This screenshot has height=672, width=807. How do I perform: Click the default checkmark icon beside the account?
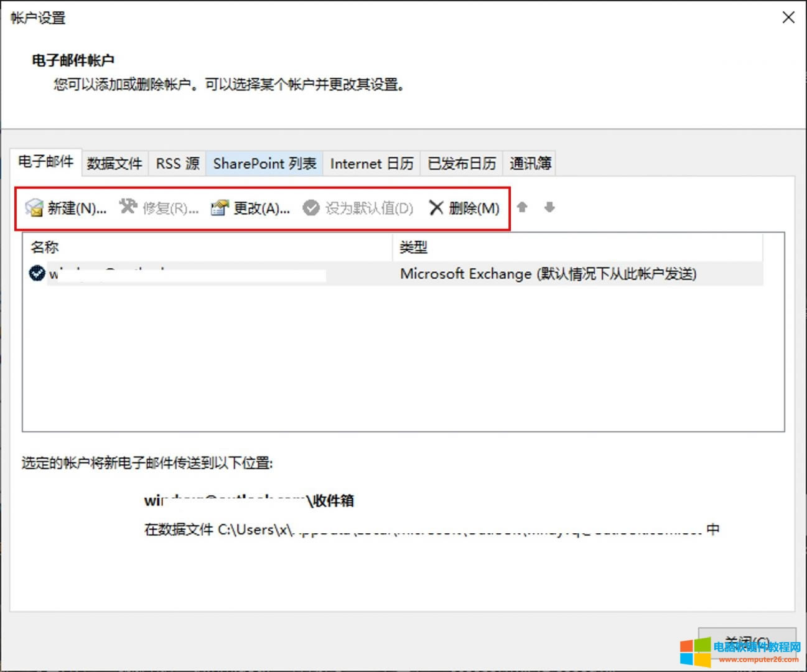pyautogui.click(x=37, y=273)
